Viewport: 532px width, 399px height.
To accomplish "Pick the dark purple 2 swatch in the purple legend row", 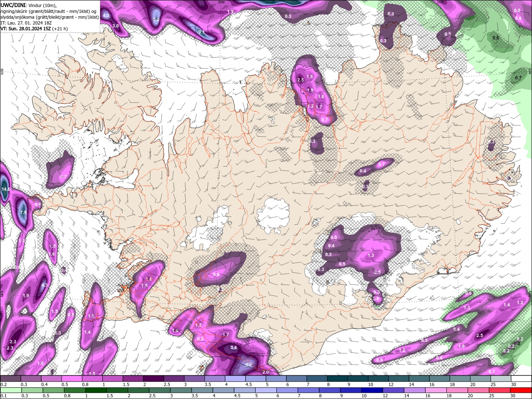I will click(153, 379).
